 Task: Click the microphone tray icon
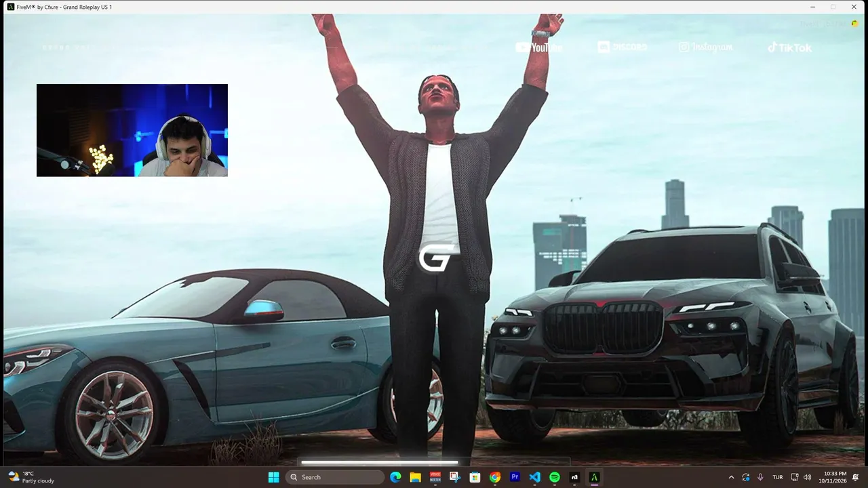(760, 477)
